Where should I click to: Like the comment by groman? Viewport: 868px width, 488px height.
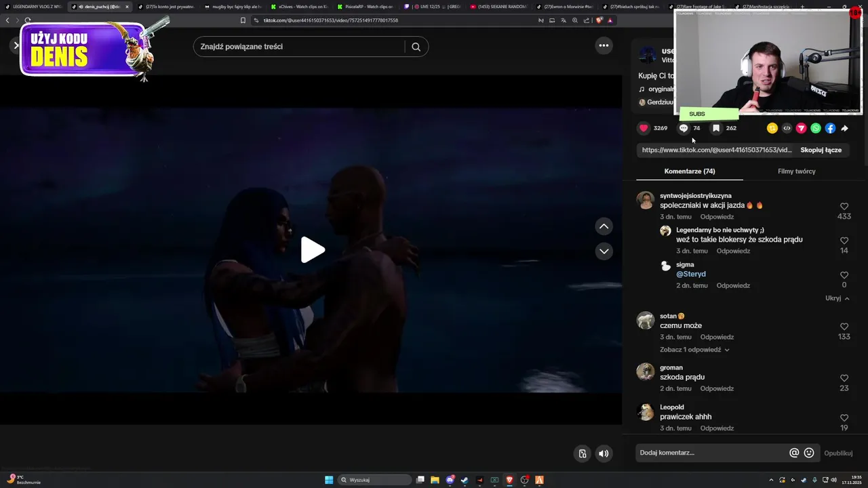point(844,378)
